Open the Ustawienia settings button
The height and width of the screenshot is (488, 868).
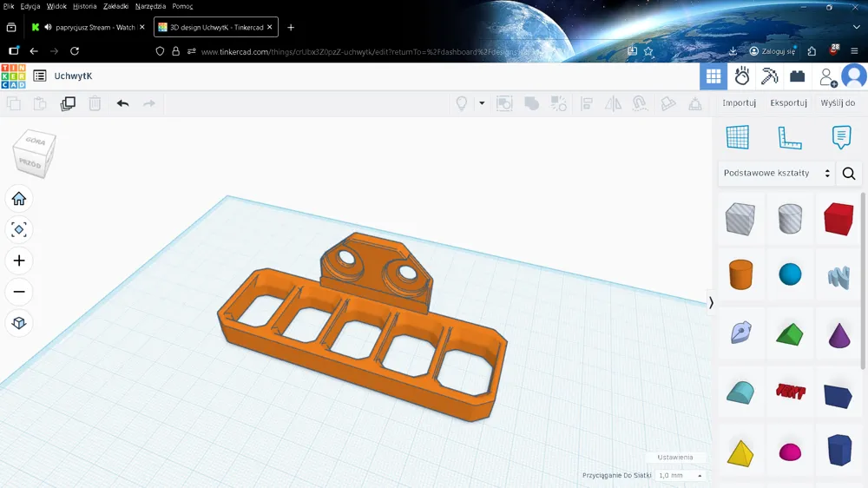pyautogui.click(x=674, y=457)
